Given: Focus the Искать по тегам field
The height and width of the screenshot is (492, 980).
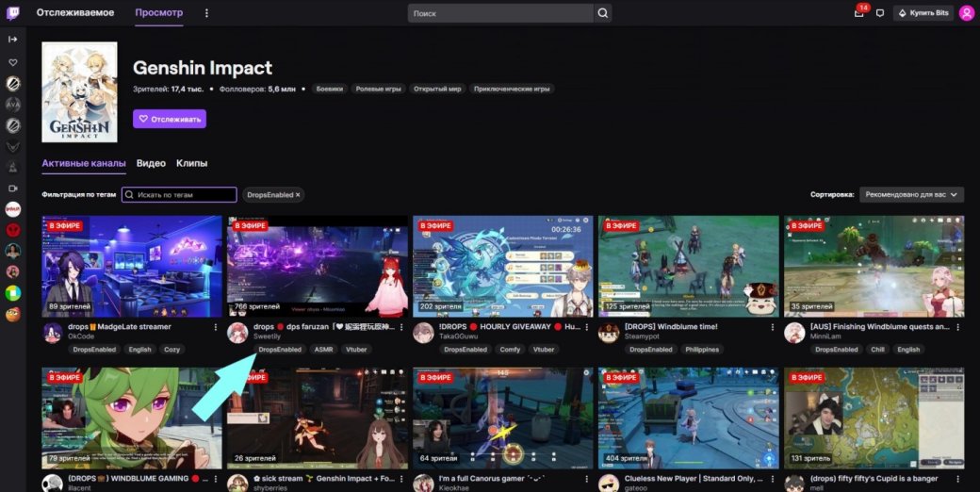Looking at the screenshot, I should (x=179, y=195).
